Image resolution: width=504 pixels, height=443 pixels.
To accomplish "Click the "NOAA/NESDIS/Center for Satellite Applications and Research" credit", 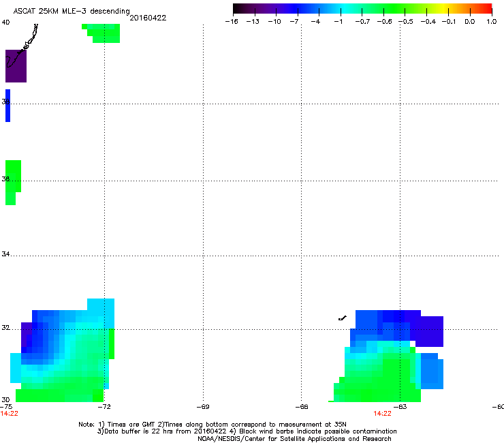I will click(294, 439).
